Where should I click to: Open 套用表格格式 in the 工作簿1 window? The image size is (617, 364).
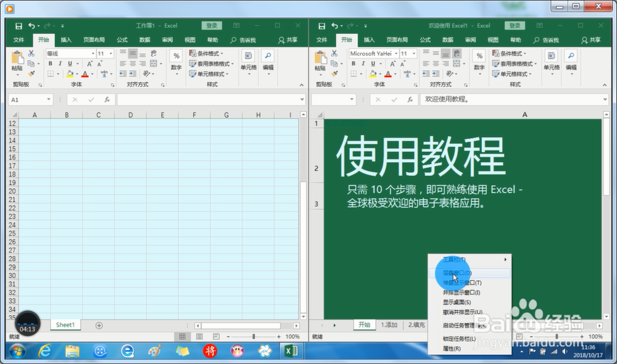click(211, 64)
